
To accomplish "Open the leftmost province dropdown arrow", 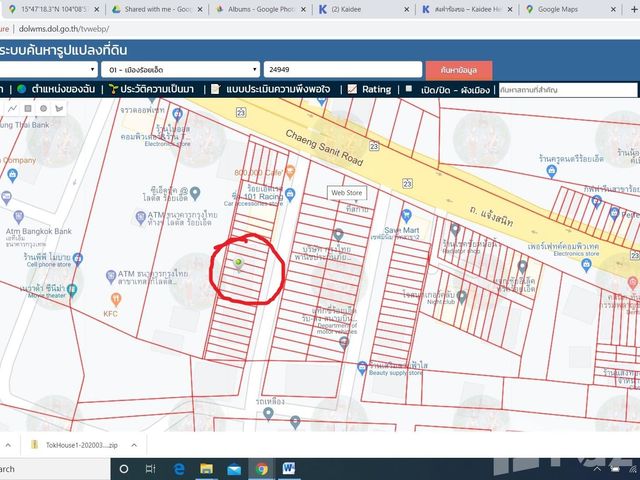I will tap(93, 69).
